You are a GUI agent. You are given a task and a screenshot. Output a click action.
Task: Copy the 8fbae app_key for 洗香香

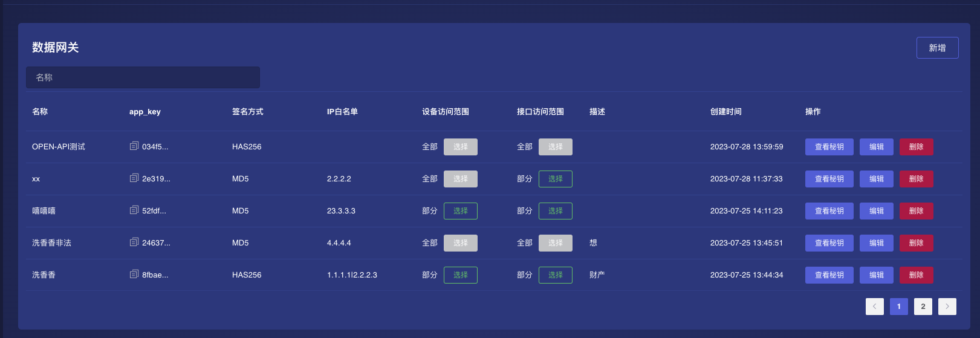pyautogui.click(x=134, y=275)
